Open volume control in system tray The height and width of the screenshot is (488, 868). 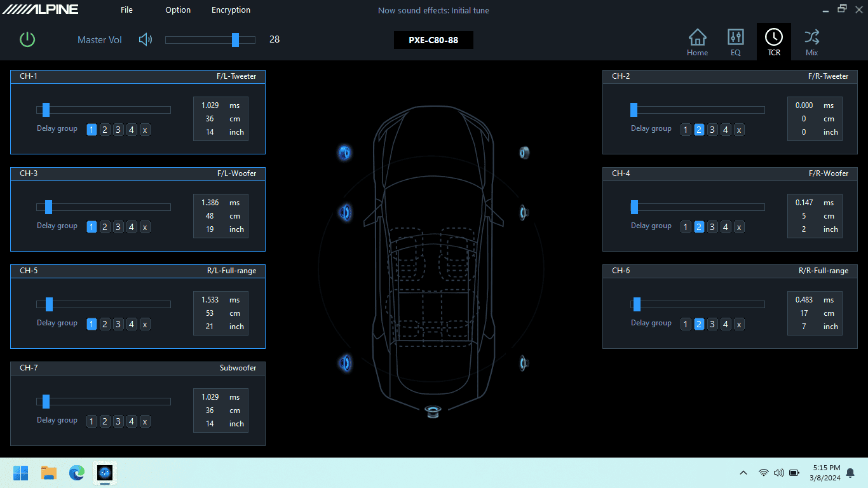click(778, 473)
